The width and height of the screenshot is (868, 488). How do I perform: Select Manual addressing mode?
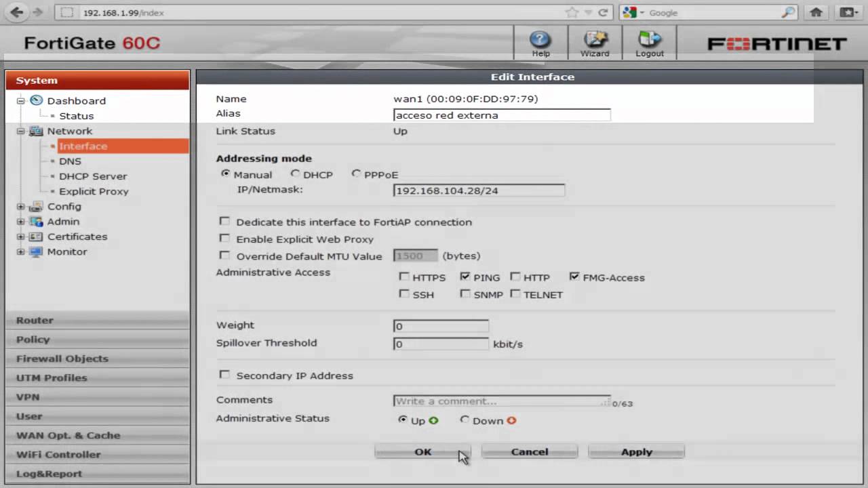(x=226, y=174)
